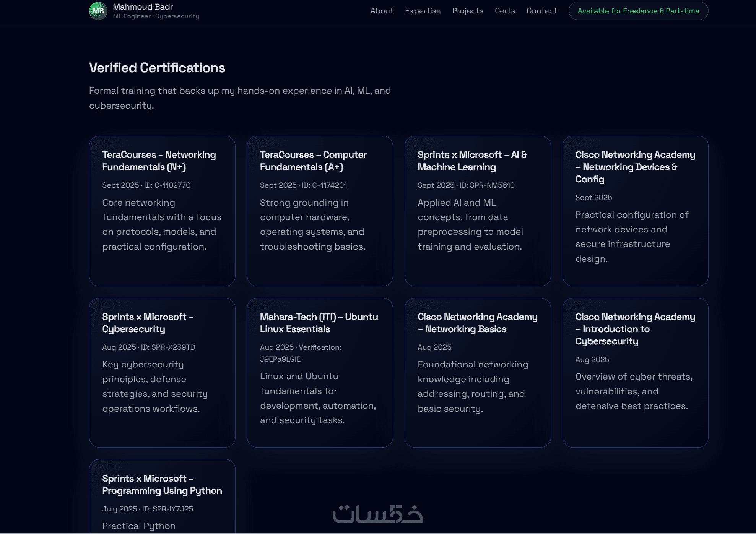
Task: Click the Mahmoud Badr name in the header
Action: tap(143, 7)
